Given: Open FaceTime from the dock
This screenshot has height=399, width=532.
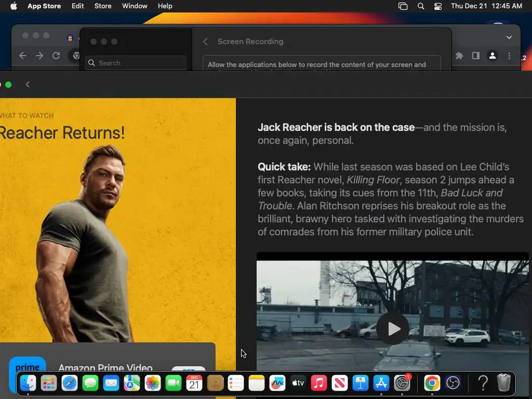Looking at the screenshot, I should pyautogui.click(x=174, y=383).
